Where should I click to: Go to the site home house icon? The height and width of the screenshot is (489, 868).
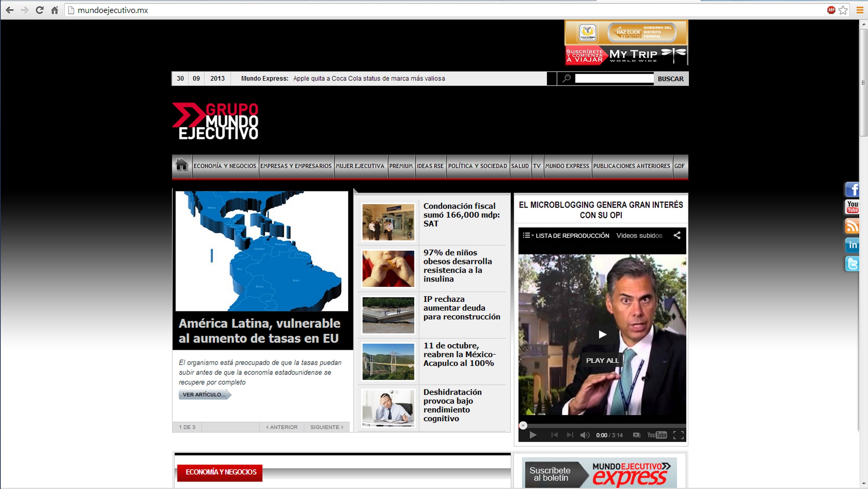coord(181,165)
